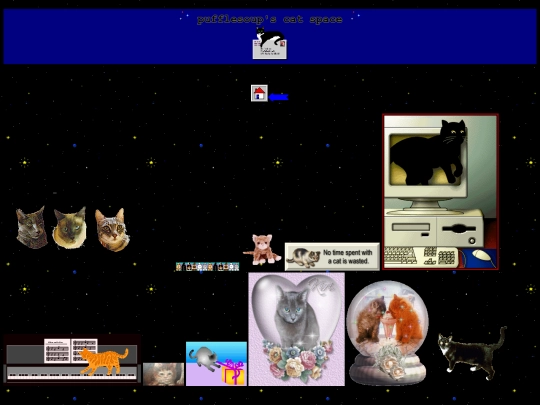Image resolution: width=540 pixels, height=405 pixels.
Task: Click the silver tabby cat head
Action: coord(112,229)
